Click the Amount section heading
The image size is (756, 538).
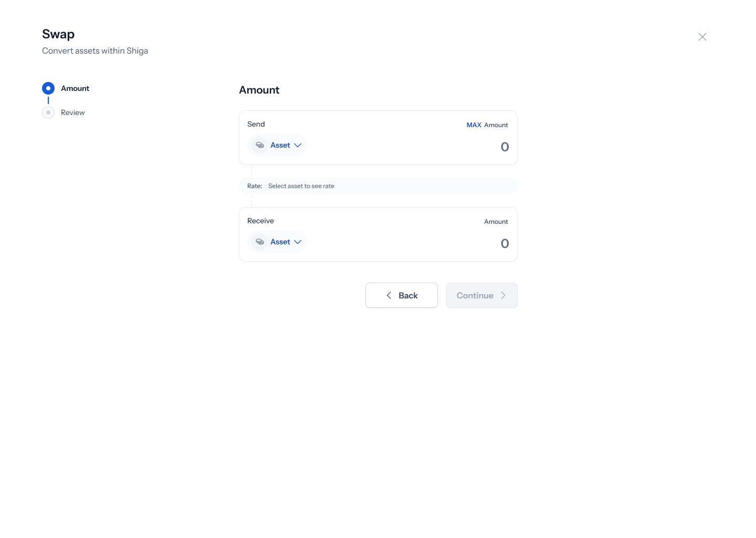click(259, 90)
